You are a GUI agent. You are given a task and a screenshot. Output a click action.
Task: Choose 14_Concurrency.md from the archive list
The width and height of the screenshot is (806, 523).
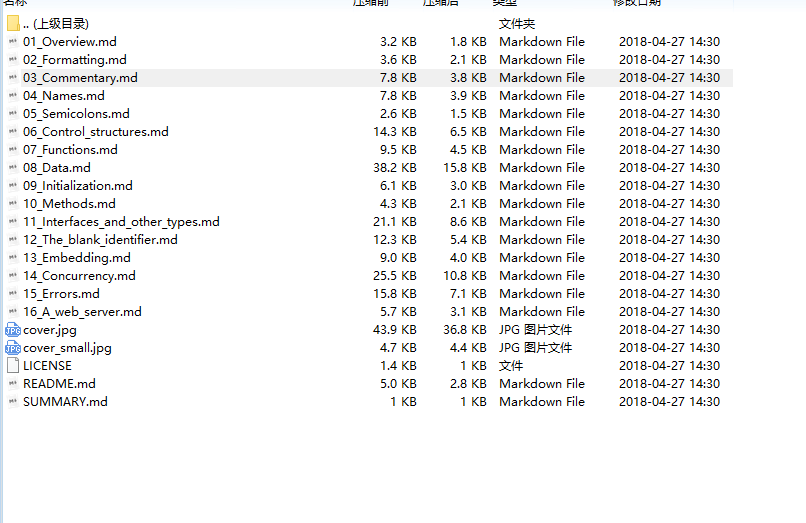(x=79, y=276)
